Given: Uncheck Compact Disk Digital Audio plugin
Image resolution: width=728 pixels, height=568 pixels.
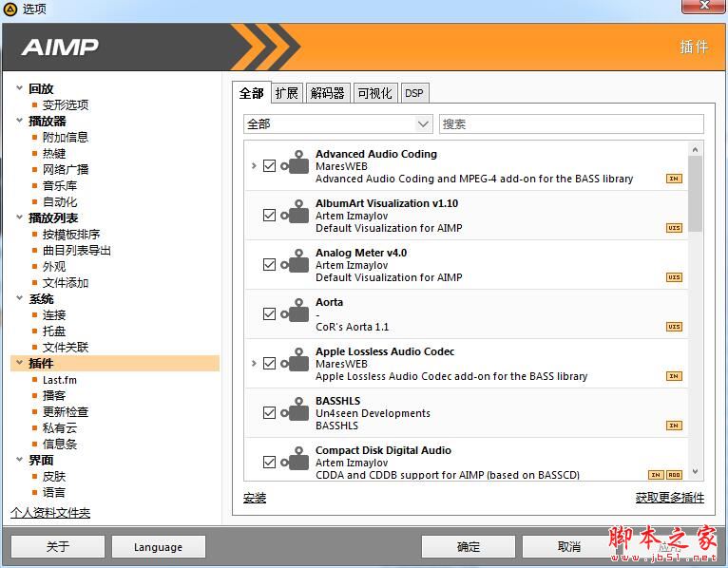Looking at the screenshot, I should pos(269,463).
